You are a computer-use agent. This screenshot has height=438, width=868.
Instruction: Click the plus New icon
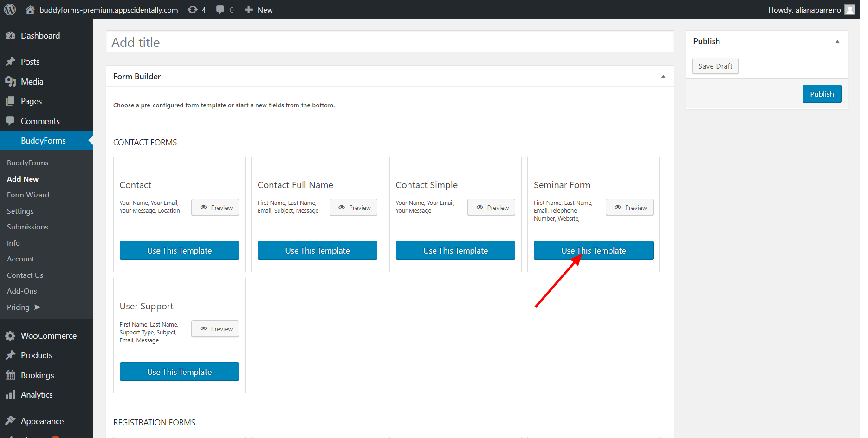249,10
